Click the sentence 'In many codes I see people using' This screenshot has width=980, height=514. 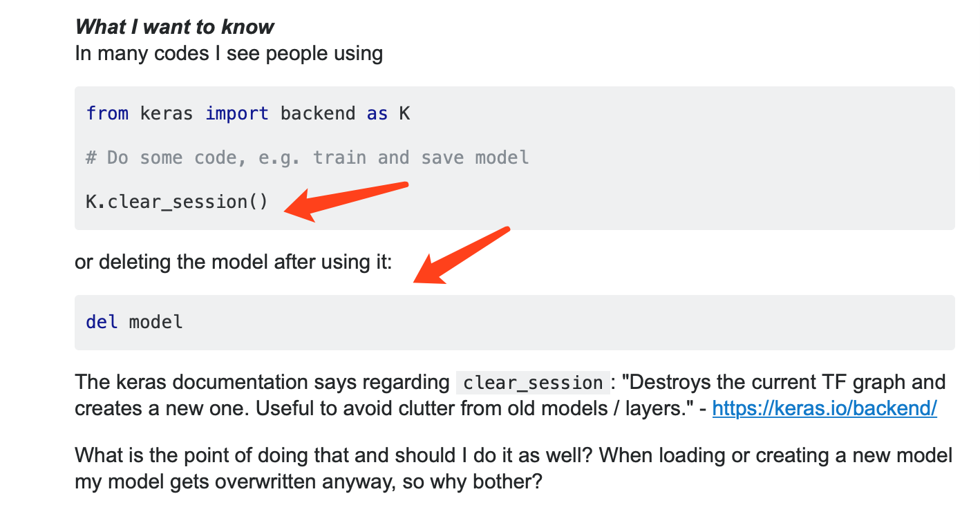229,53
